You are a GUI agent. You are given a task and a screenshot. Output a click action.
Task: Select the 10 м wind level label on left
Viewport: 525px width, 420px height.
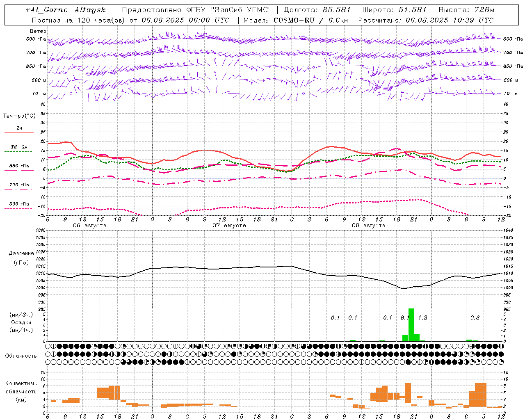[x=39, y=94]
